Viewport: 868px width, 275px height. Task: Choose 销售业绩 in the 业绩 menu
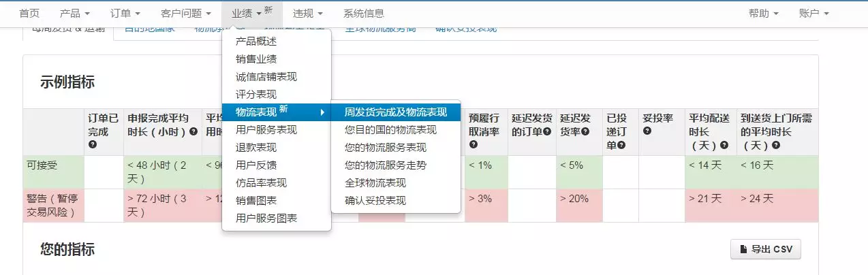point(256,59)
